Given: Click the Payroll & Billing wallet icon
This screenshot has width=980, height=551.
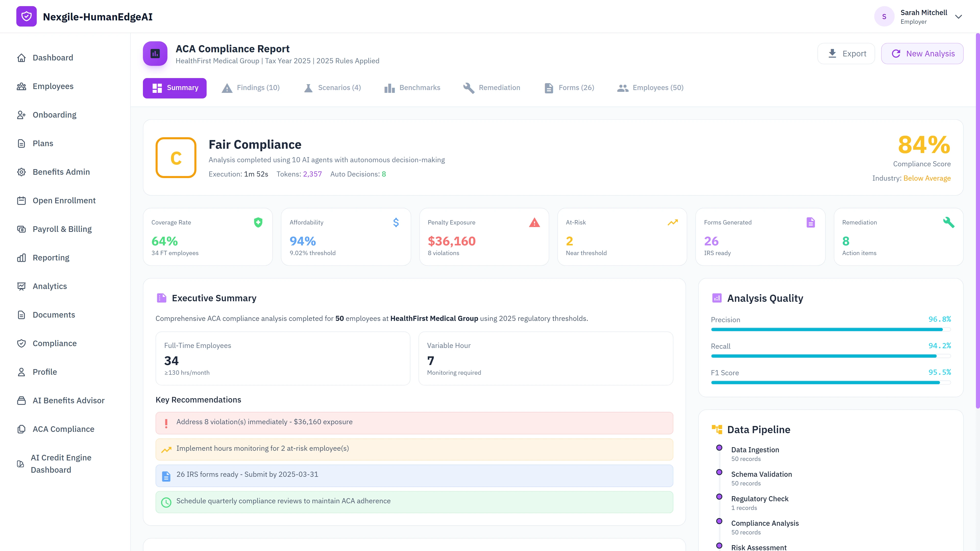Looking at the screenshot, I should 22,229.
